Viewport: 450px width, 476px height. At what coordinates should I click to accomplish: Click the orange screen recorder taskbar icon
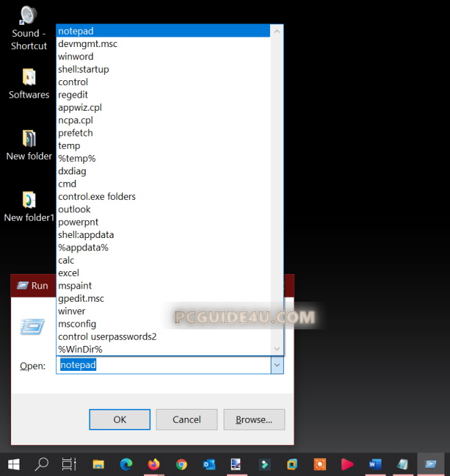coord(320,464)
